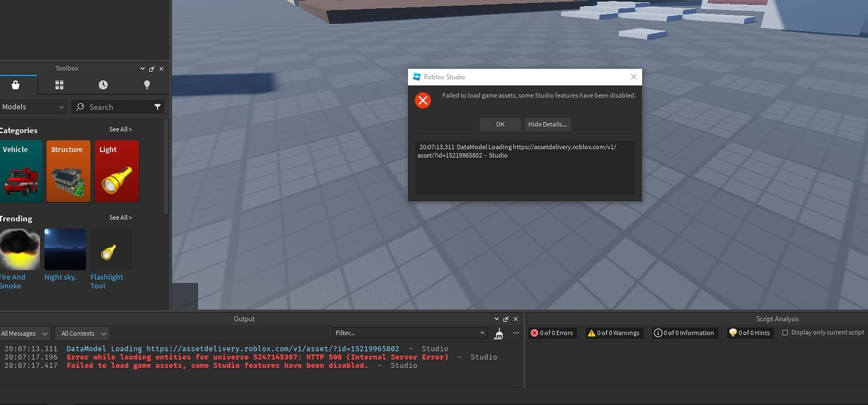Select the Flashlight Tool thumbnail
868x405 pixels.
tap(110, 249)
